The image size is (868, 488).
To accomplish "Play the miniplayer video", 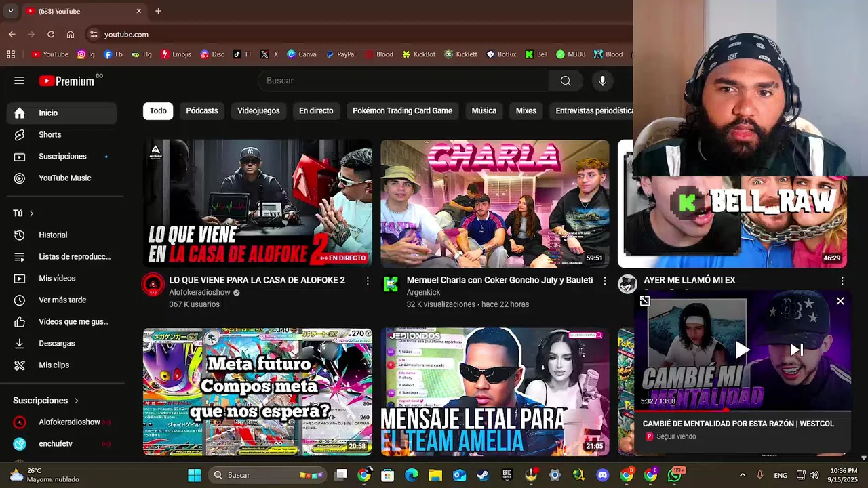I will click(743, 350).
